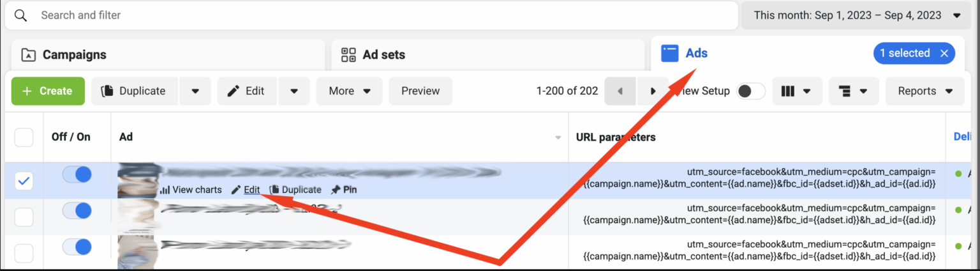Turn off the second ad's toggle
980x271 pixels.
(77, 210)
